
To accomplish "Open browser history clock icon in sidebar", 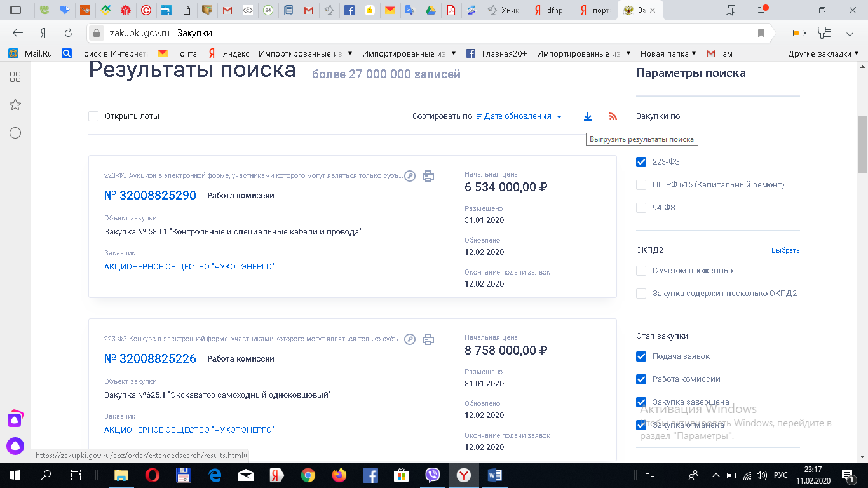I will click(x=15, y=133).
